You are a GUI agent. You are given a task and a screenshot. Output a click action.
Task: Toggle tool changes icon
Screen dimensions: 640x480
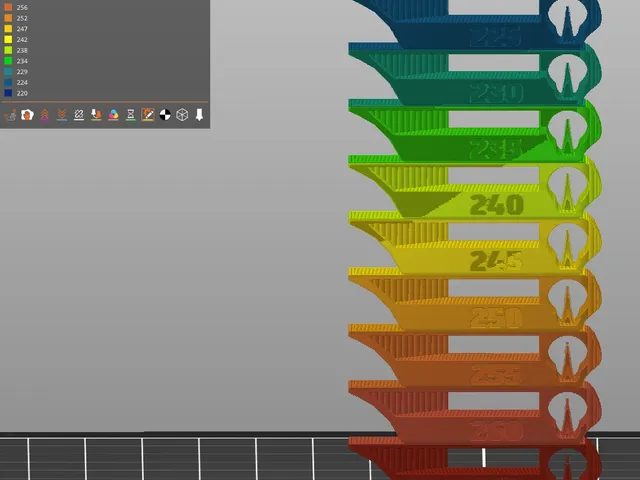(96, 115)
